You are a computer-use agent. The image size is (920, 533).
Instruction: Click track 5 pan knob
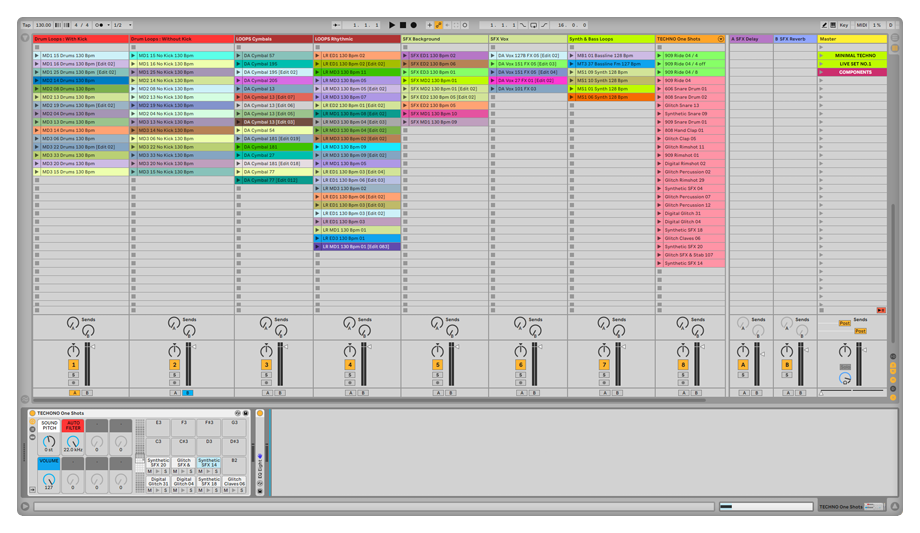[438, 351]
